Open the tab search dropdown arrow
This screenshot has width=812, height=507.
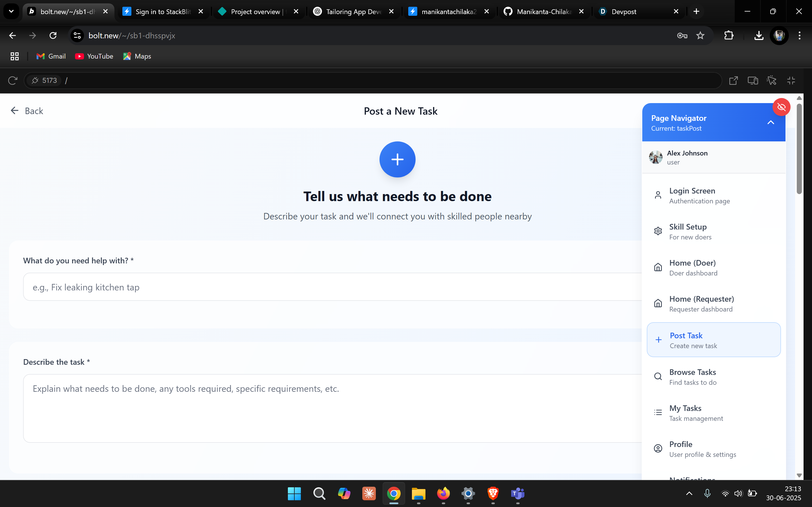[x=11, y=11]
